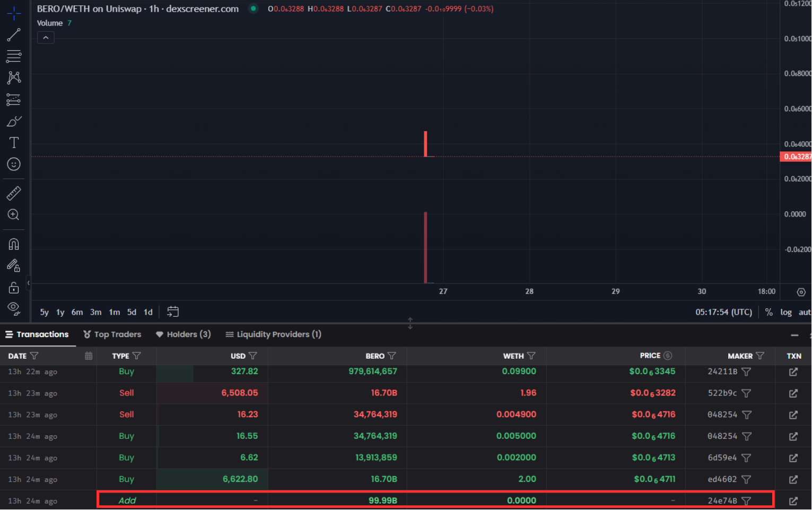The height and width of the screenshot is (510, 812).
Task: Open transaction link for Add row
Action: click(x=793, y=501)
